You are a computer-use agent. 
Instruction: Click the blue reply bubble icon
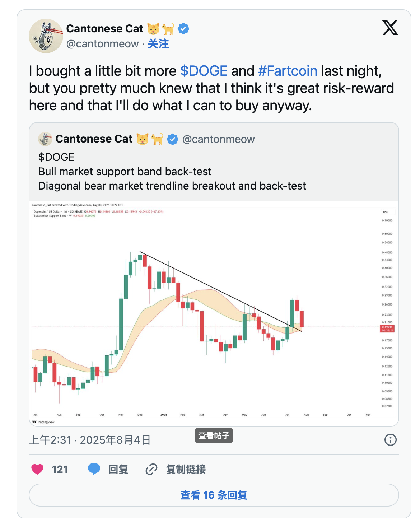[x=94, y=469]
